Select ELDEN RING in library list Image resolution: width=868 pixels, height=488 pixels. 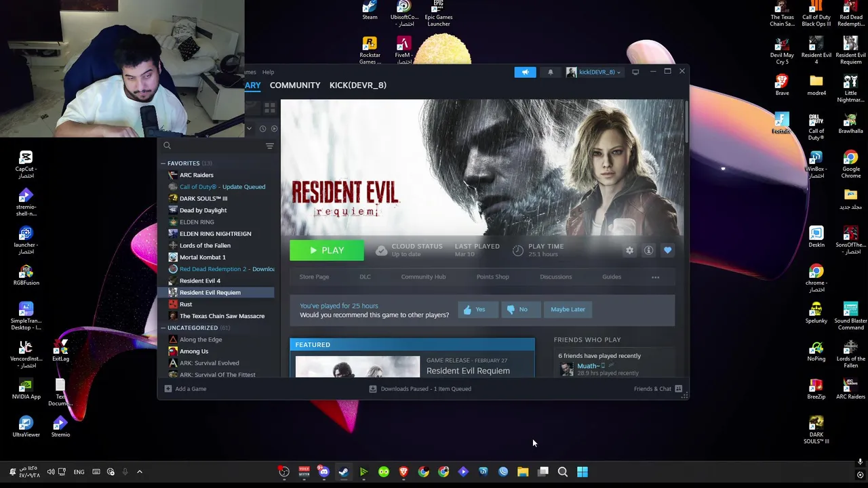(197, 222)
